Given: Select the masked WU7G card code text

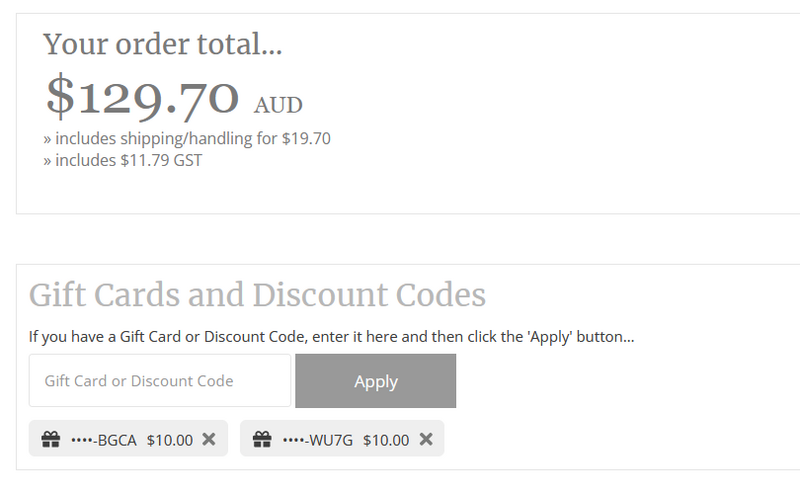Looking at the screenshot, I should (318, 439).
